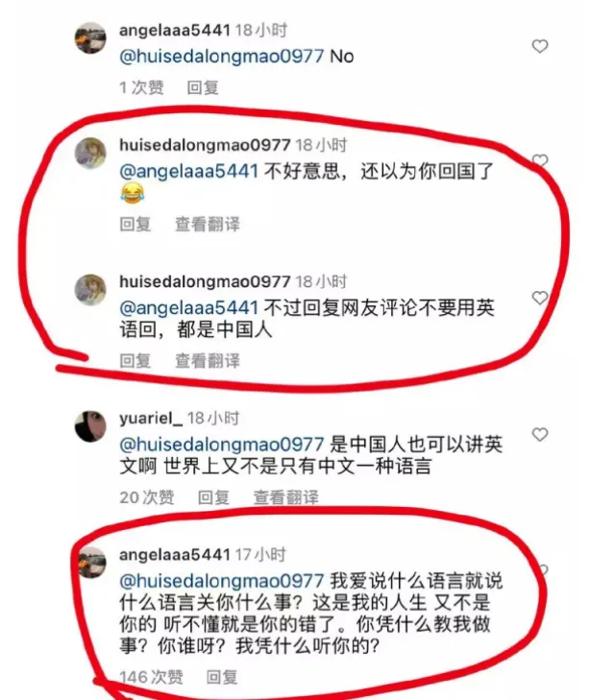Open huisedalongmao0977's avatar on "不好意思" comment
This screenshot has height=700, width=590.
click(x=90, y=153)
